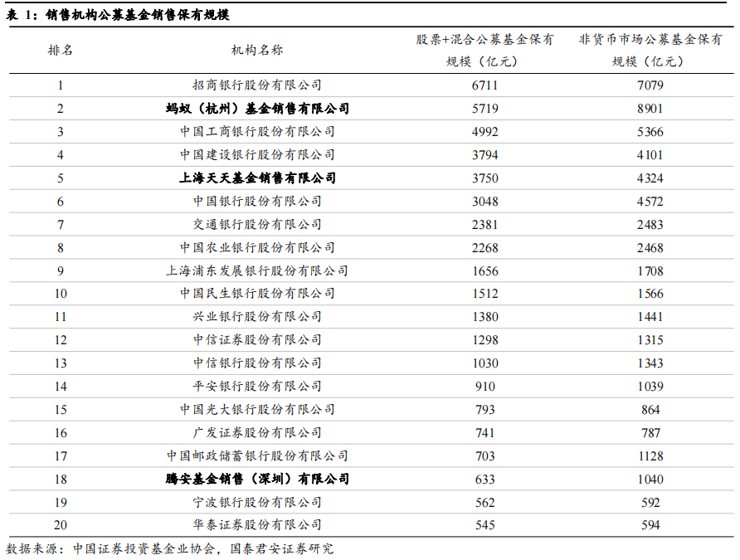Image resolution: width=740 pixels, height=560 pixels.
Task: Click the 非货币市场公募基金保有规模 header
Action: [x=650, y=50]
